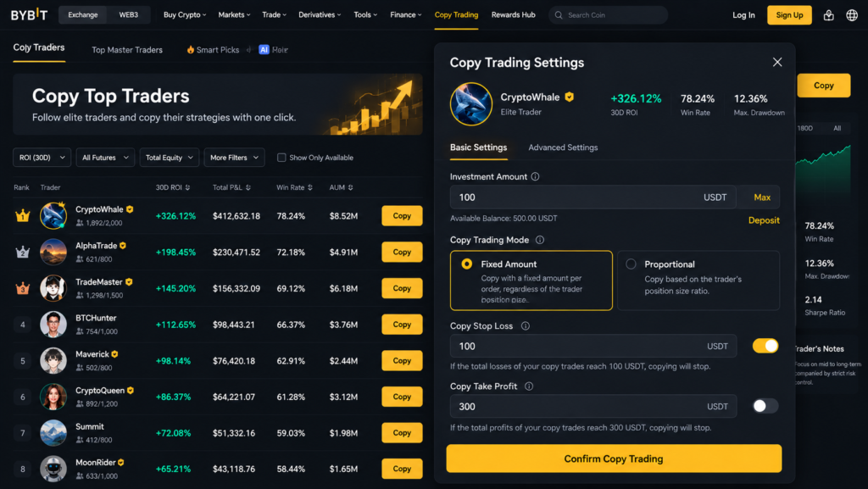The image size is (868, 489).
Task: Click the Sign Up button
Action: click(789, 15)
